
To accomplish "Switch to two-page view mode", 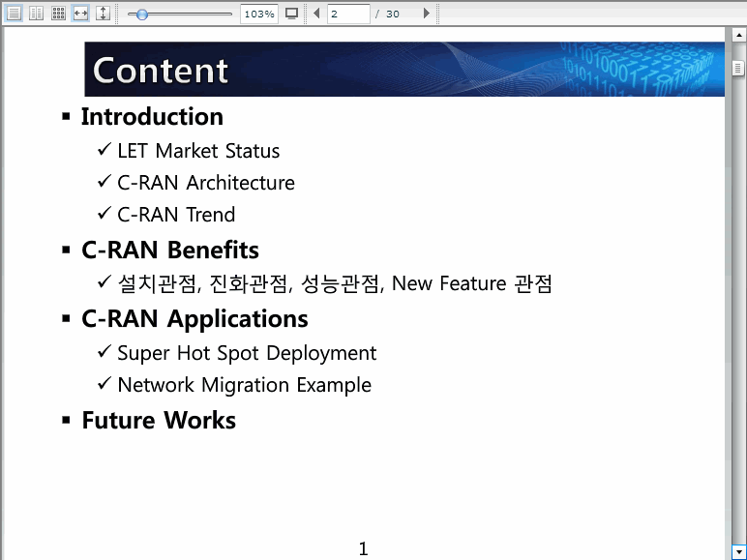I will 36,14.
